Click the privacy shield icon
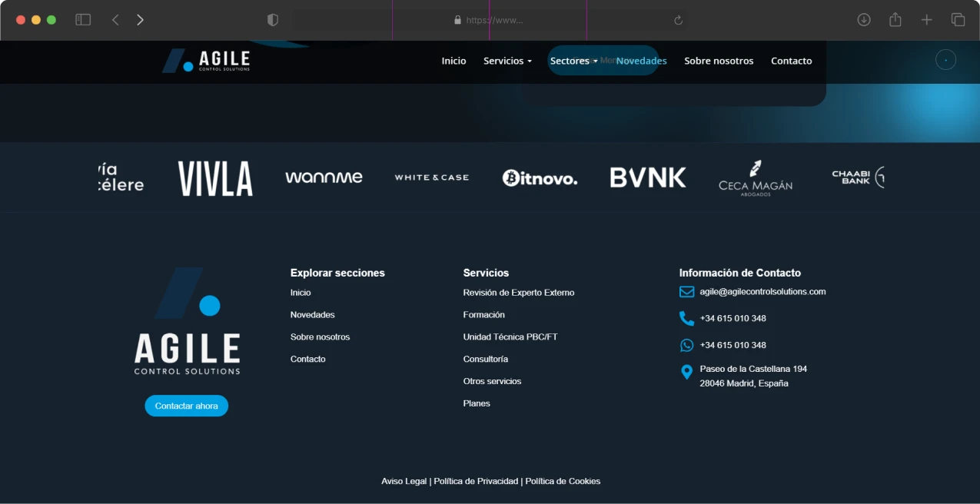The width and height of the screenshot is (980, 504). (273, 20)
